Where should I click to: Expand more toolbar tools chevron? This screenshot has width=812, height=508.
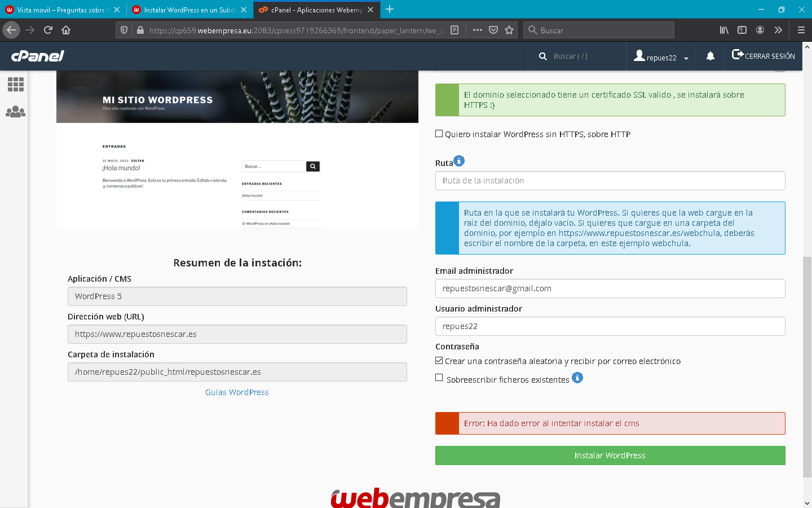pos(778,30)
